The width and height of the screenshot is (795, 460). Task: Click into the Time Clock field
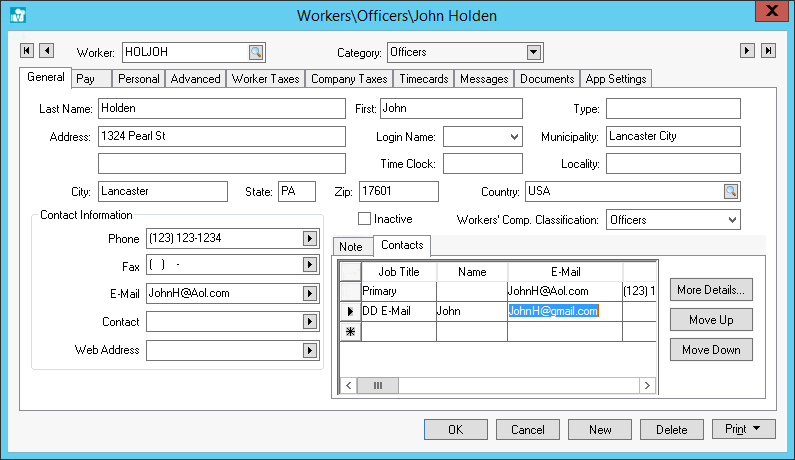click(x=482, y=163)
